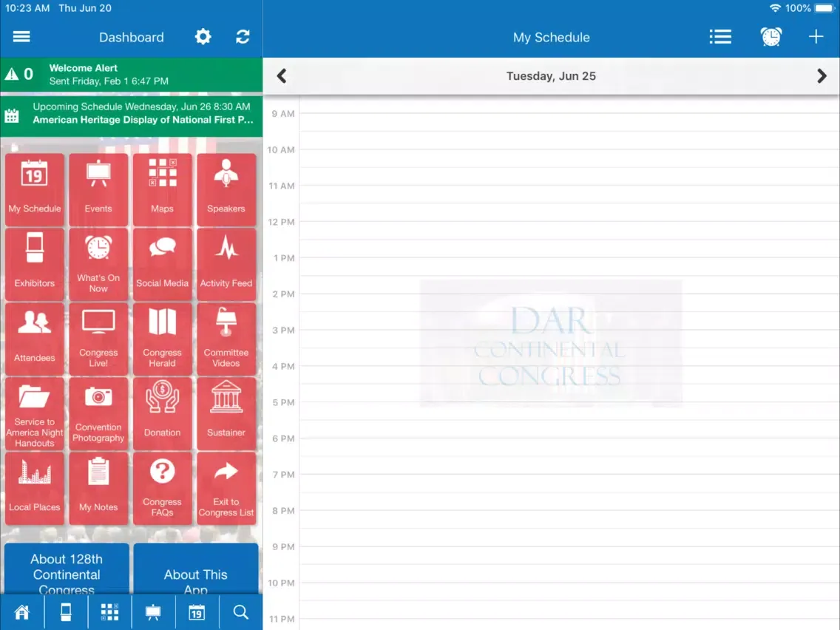Tap the maps grid tab in bottom bar
The width and height of the screenshot is (840, 630).
point(110,612)
